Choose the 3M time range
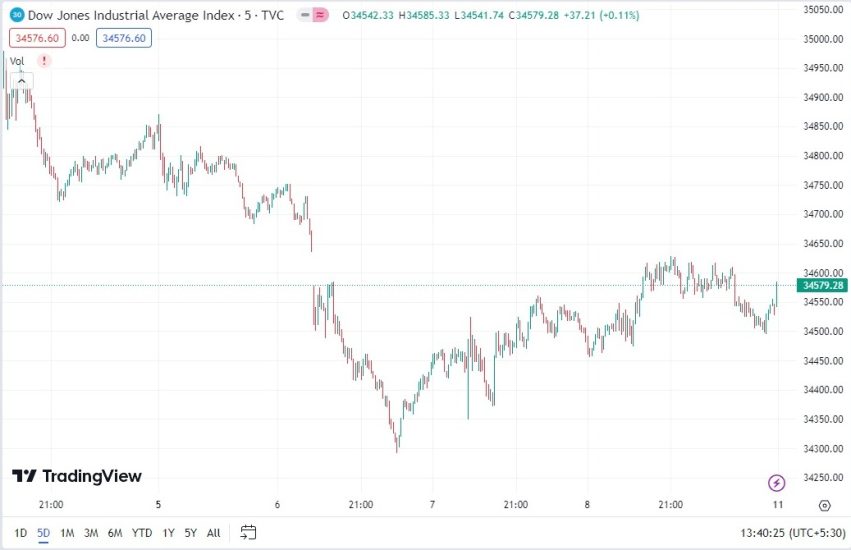The width and height of the screenshot is (851, 550). pos(91,533)
